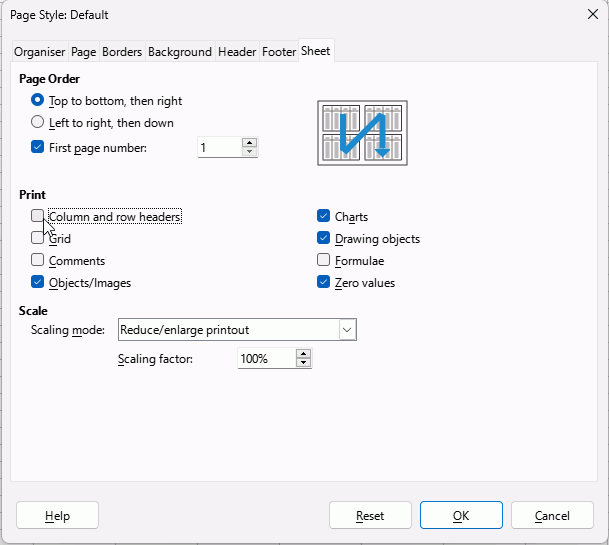Increase the scaling factor with up arrow

click(303, 353)
